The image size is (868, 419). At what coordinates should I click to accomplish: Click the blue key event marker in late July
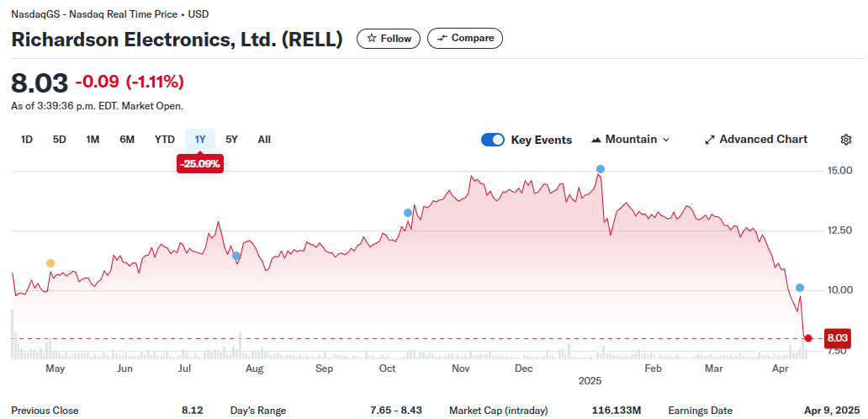236,256
